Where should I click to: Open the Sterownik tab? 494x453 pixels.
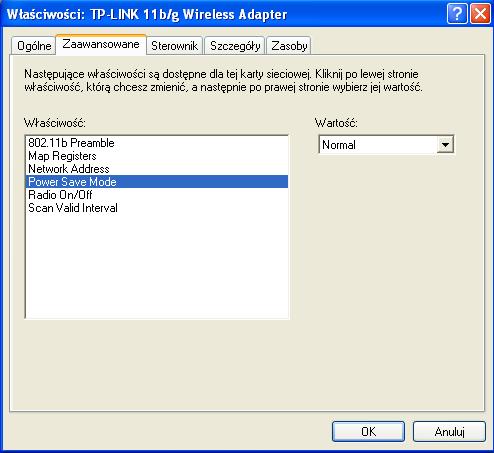(174, 46)
